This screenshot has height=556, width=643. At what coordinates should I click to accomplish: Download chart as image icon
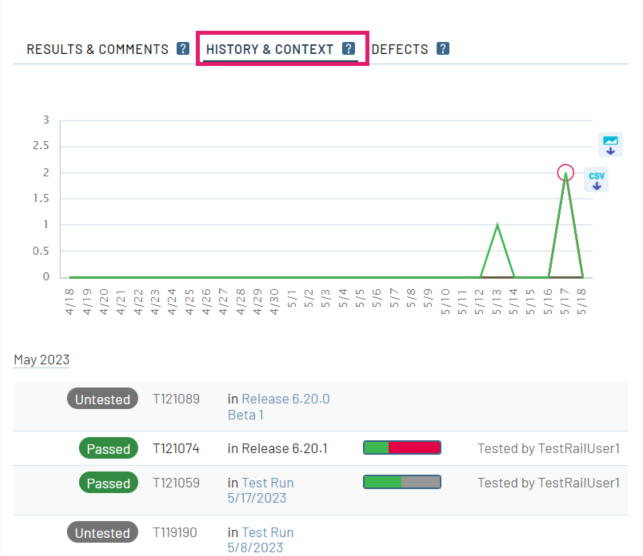coord(610,145)
